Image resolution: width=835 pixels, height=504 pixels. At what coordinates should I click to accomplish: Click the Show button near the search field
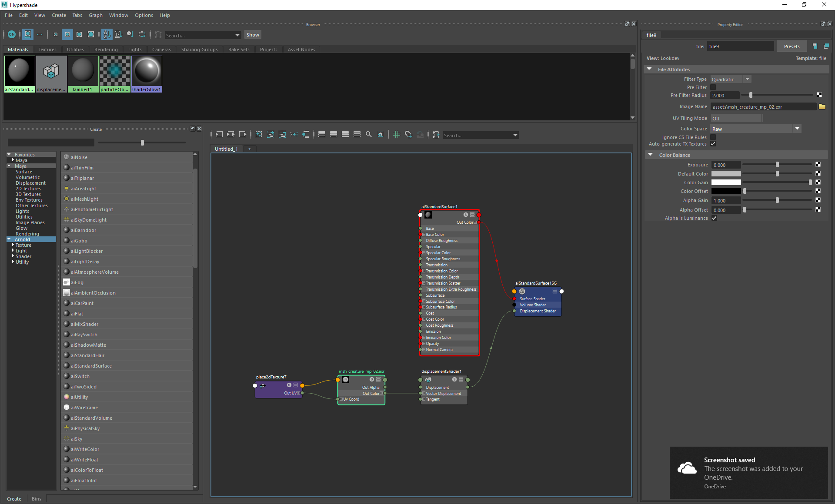253,34
